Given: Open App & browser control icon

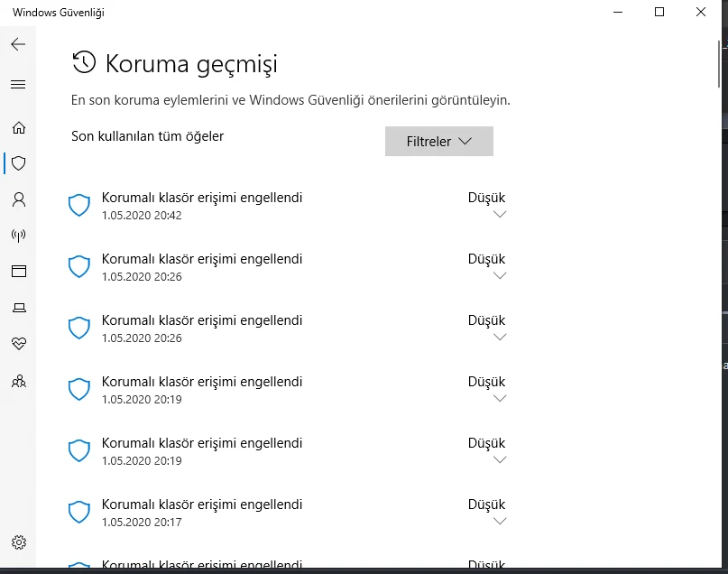Looking at the screenshot, I should [19, 272].
